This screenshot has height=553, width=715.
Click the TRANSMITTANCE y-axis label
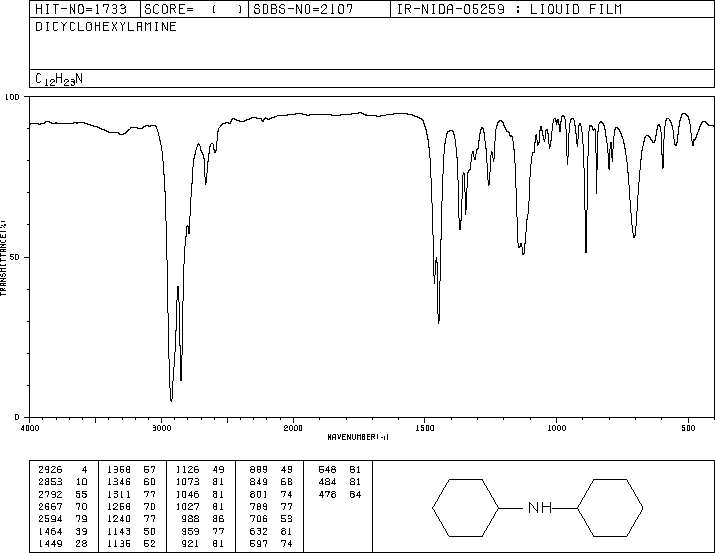pyautogui.click(x=3, y=258)
